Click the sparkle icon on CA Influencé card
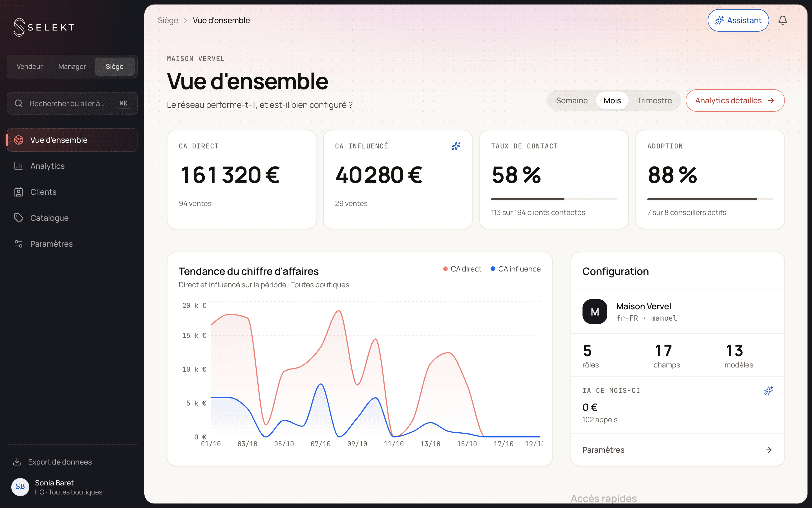 456,146
